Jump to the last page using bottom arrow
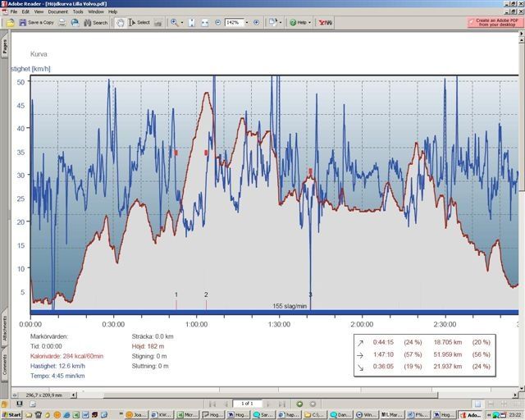The width and height of the screenshot is (525, 420). pos(284,404)
